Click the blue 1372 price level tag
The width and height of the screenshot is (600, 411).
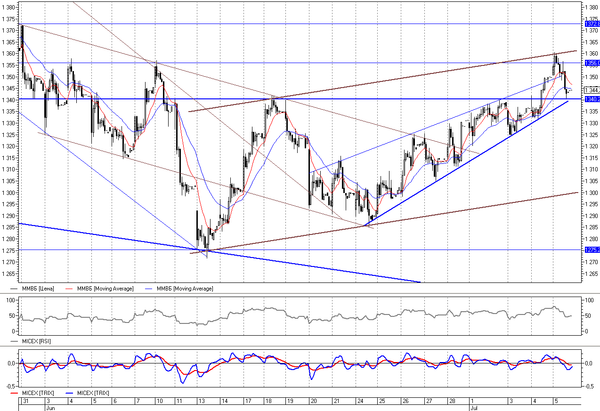click(592, 24)
